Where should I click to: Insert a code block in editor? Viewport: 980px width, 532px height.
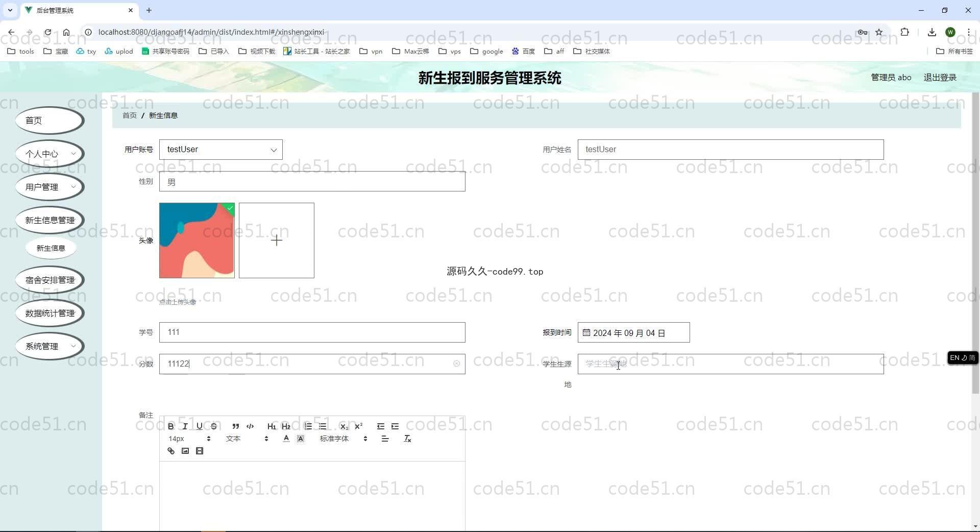coord(250,426)
